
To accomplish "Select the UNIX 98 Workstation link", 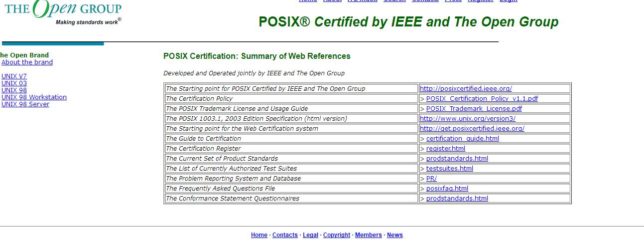I will tap(34, 97).
